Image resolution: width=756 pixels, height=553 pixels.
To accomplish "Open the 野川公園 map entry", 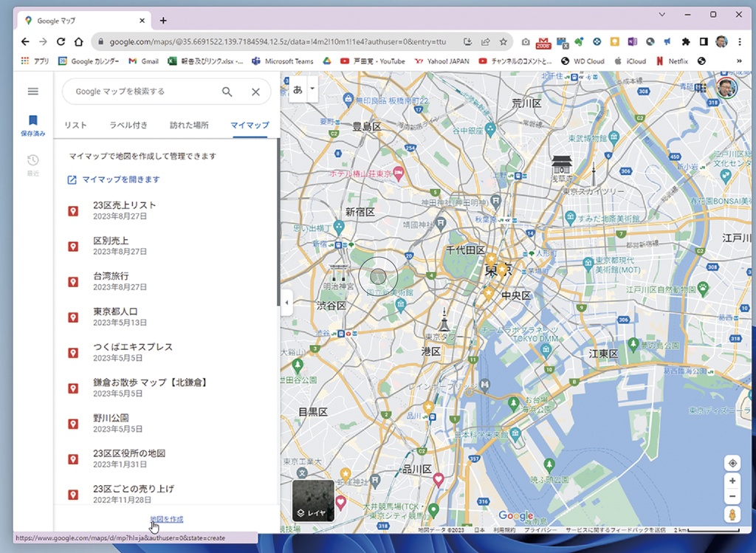I will click(166, 423).
